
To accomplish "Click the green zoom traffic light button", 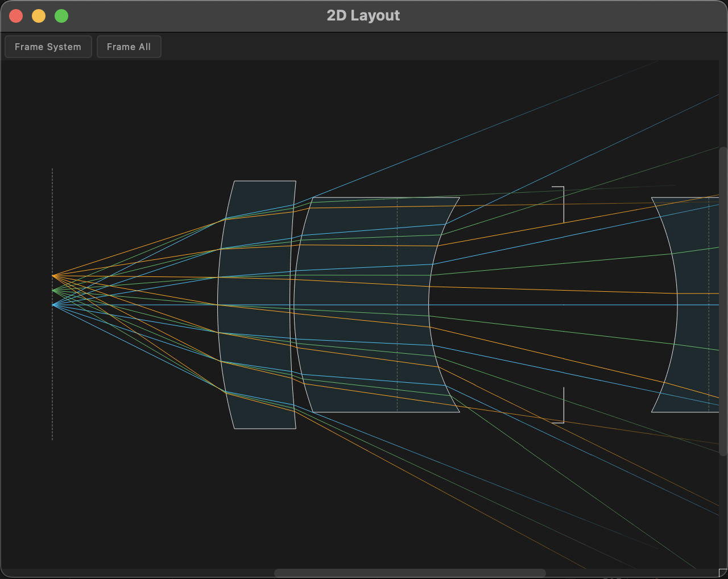I will click(61, 16).
